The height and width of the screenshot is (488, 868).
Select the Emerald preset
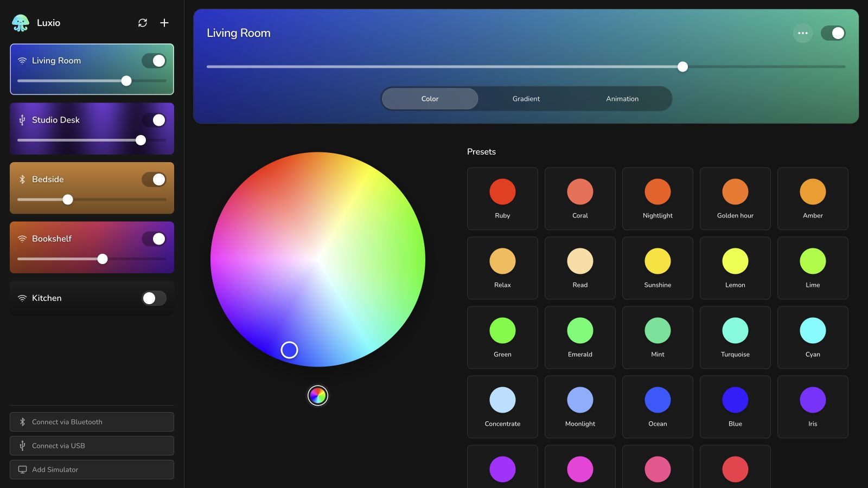pyautogui.click(x=580, y=337)
